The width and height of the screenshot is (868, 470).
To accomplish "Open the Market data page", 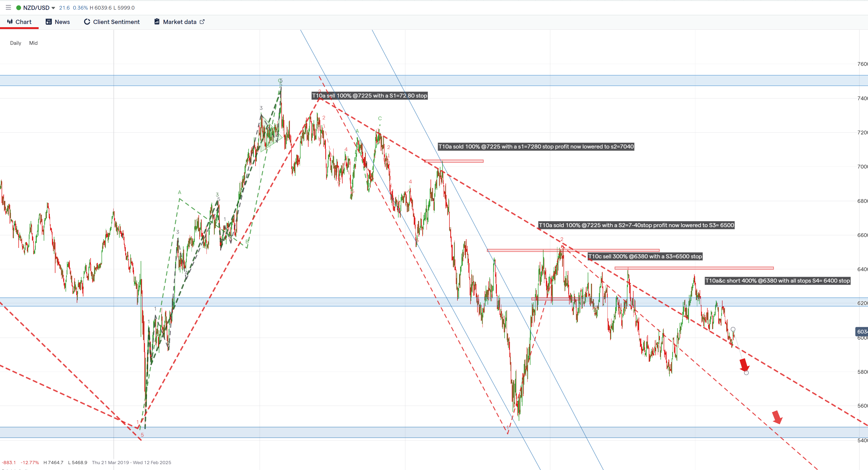I will click(x=180, y=22).
